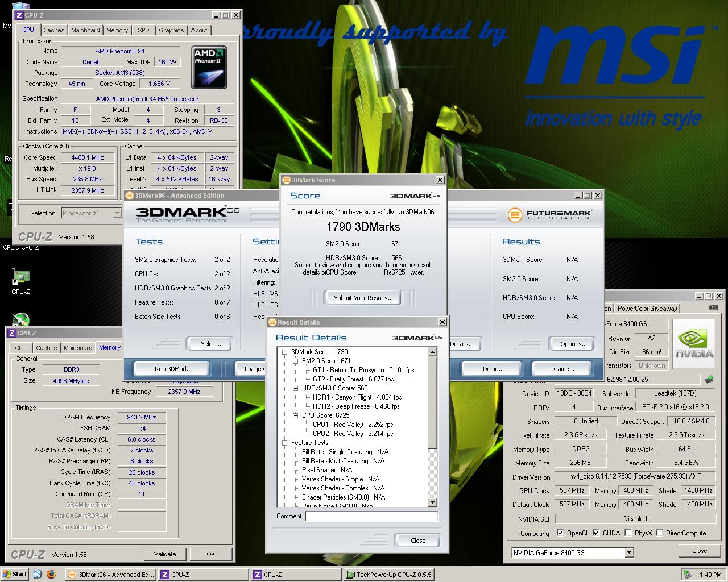Click the 3DMark Score window title icon
This screenshot has width=728, height=582.
click(286, 180)
